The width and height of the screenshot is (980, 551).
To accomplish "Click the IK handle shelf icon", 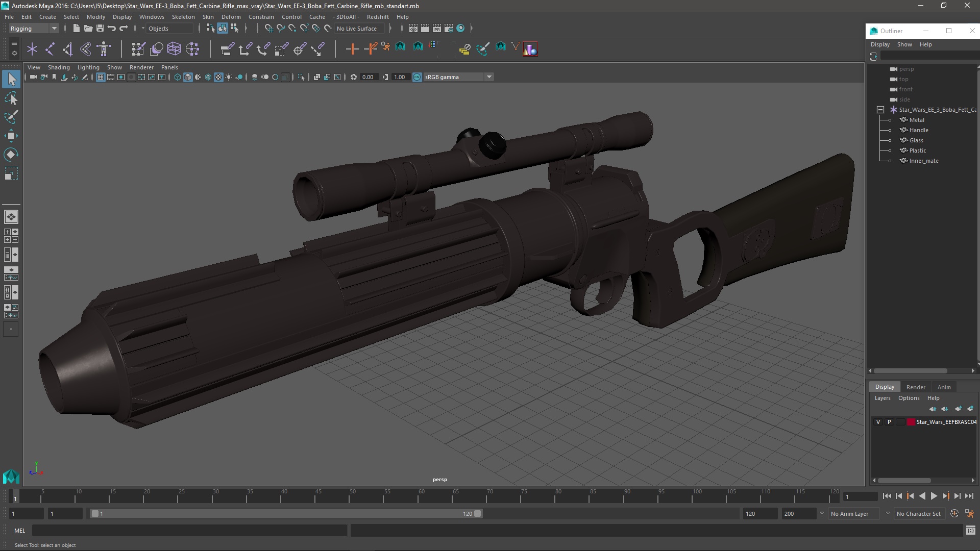I will point(67,49).
